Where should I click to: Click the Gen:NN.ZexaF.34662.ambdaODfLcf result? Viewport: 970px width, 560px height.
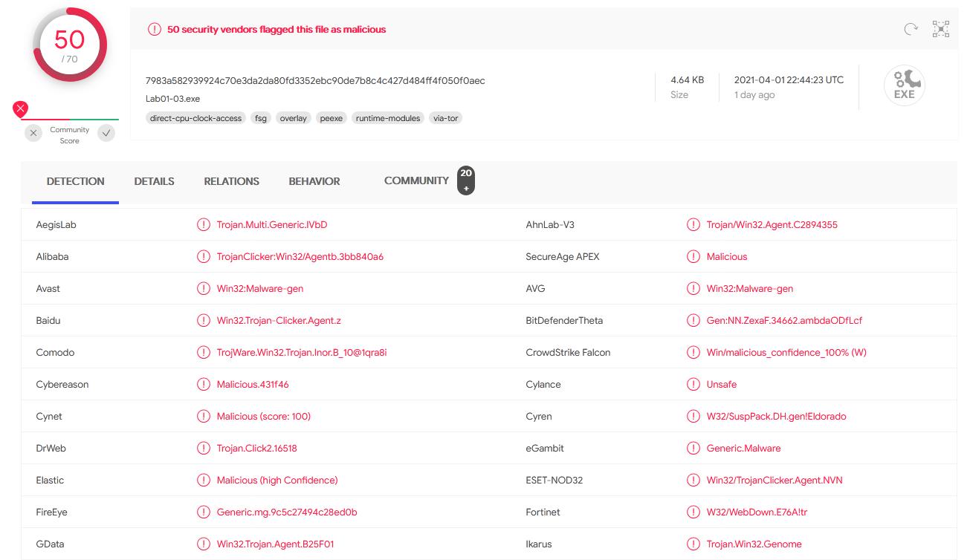pyautogui.click(x=784, y=320)
